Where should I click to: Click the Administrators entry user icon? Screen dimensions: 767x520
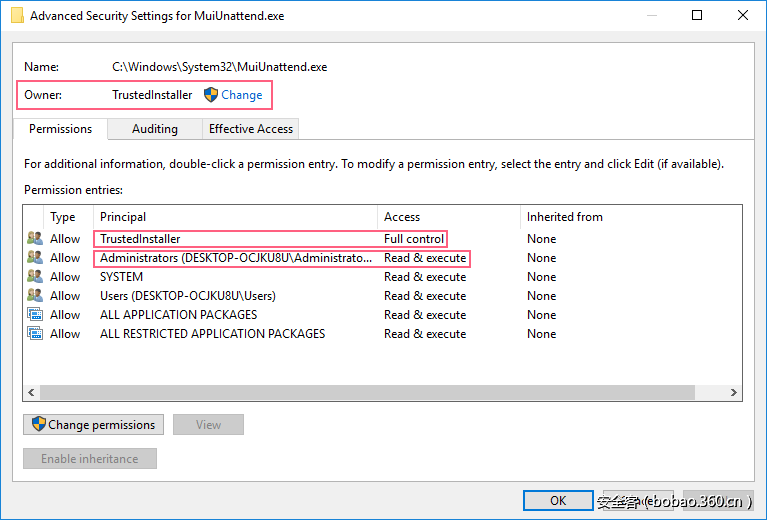tap(35, 258)
